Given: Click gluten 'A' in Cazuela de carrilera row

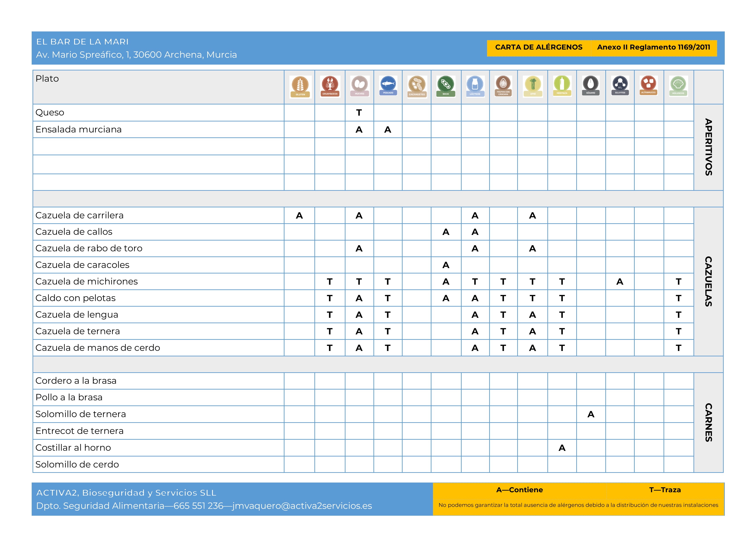Looking at the screenshot, I should pos(299,216).
